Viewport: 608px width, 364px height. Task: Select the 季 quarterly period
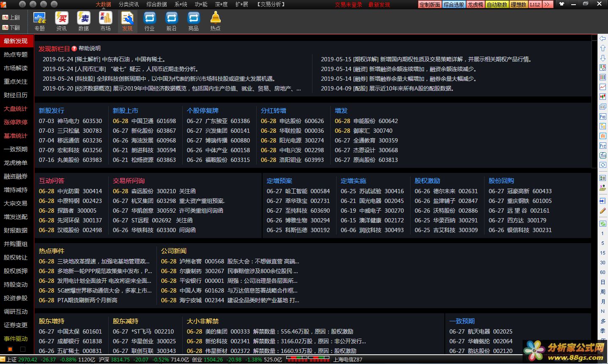click(603, 331)
